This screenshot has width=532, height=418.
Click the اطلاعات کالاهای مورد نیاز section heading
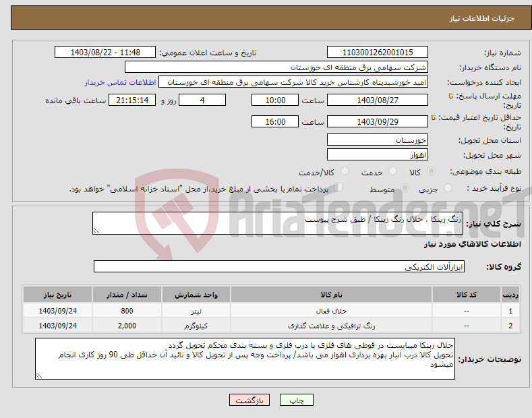472,244
